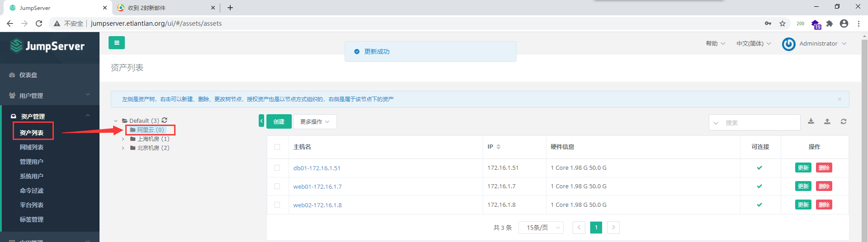868x242 pixels.
Task: Click 删除 for web02-172.16.1.8
Action: tap(824, 205)
